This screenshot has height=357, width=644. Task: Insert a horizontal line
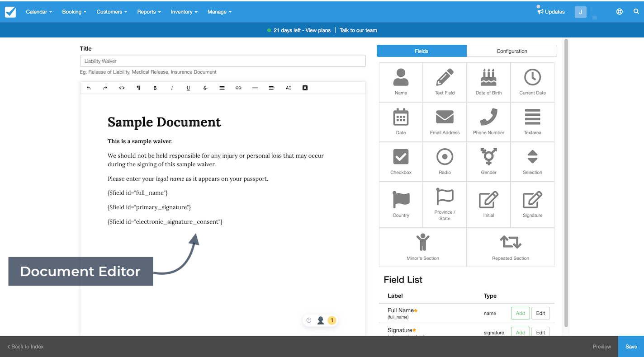pos(255,88)
